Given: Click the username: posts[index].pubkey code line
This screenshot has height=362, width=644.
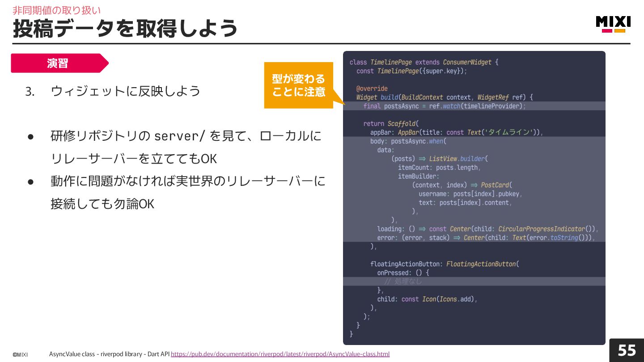Looking at the screenshot, I should coord(470,194).
